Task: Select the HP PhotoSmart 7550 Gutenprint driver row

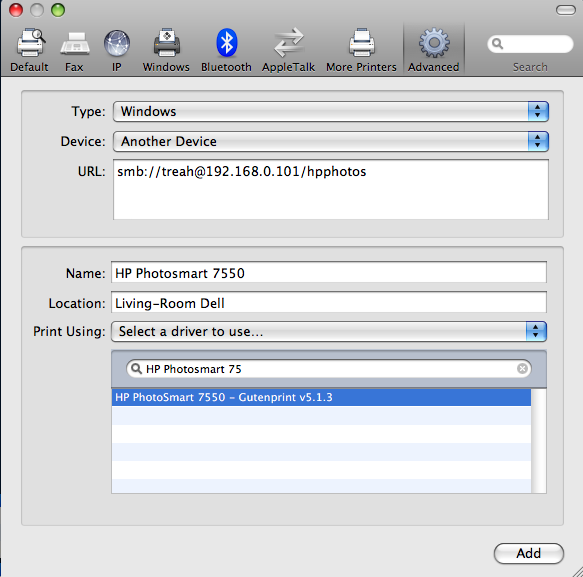Action: [321, 397]
